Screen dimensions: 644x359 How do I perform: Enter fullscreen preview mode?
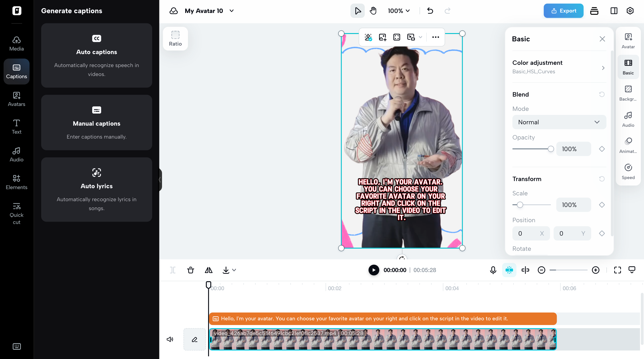tap(617, 270)
